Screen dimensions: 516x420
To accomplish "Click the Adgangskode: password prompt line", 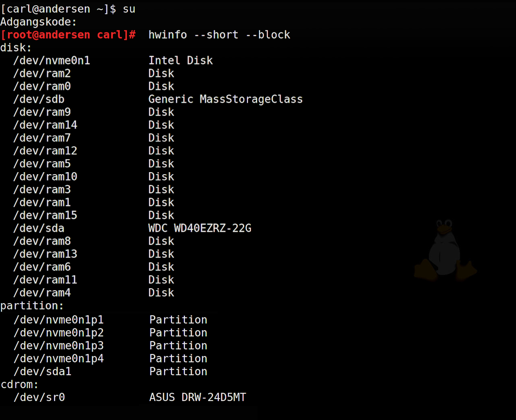I will [38, 22].
